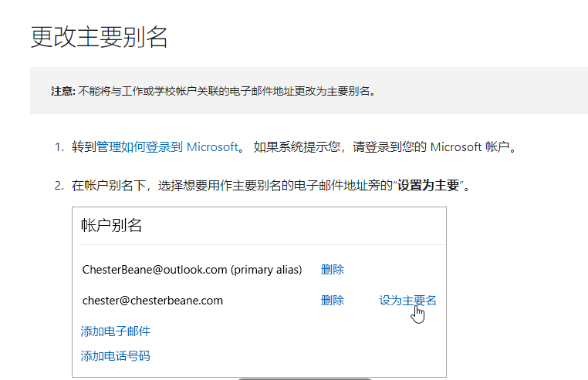Click the hand pointer cursor icon
The height and width of the screenshot is (380, 588).
point(417,314)
